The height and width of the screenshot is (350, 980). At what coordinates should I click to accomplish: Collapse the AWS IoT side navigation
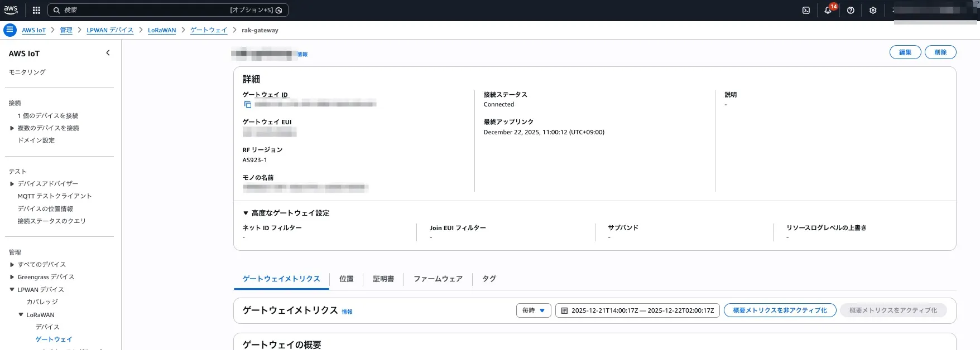click(108, 53)
